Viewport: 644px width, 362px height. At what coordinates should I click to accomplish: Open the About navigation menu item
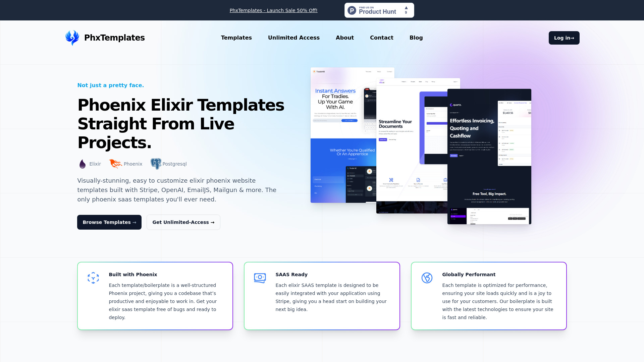[344, 38]
